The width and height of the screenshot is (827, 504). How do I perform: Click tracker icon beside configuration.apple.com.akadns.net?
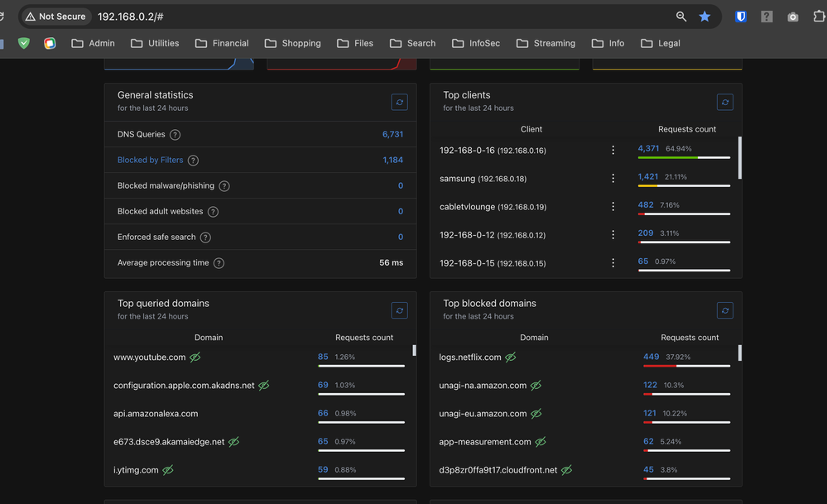pyautogui.click(x=264, y=386)
